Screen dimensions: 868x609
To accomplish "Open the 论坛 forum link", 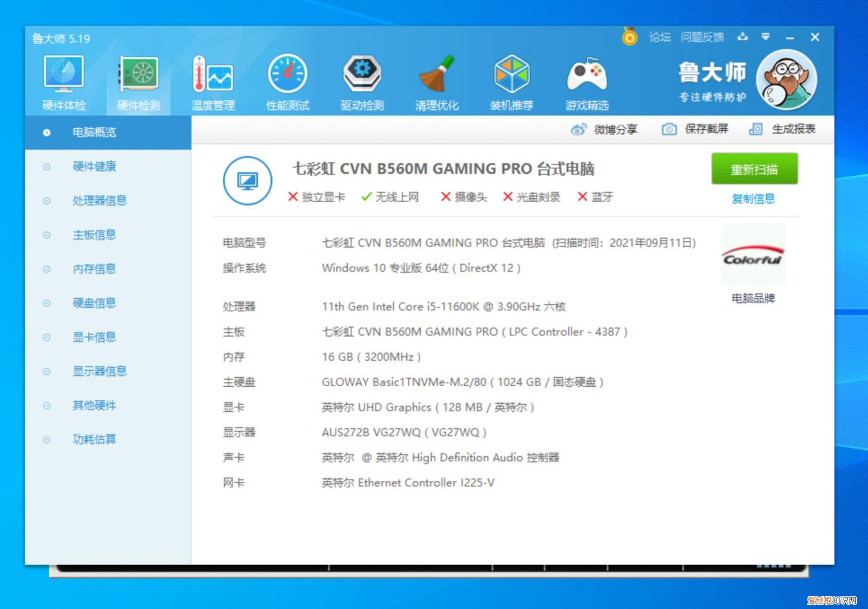I will tap(660, 37).
